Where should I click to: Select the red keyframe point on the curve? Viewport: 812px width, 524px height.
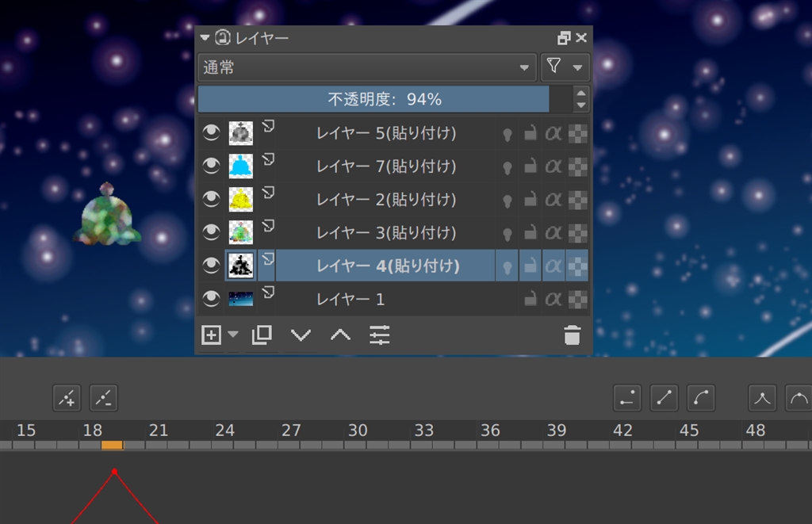click(x=114, y=472)
